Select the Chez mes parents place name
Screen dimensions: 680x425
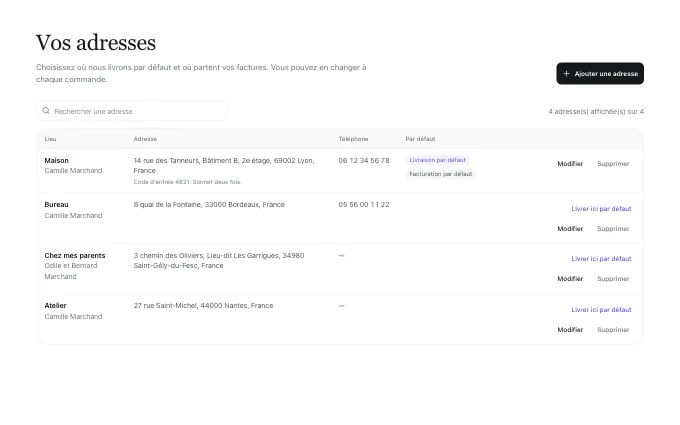click(x=75, y=256)
